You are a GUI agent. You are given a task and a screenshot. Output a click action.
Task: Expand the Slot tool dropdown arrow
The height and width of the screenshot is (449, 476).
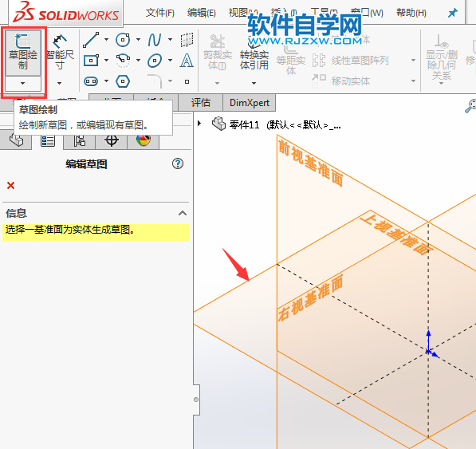(106, 81)
